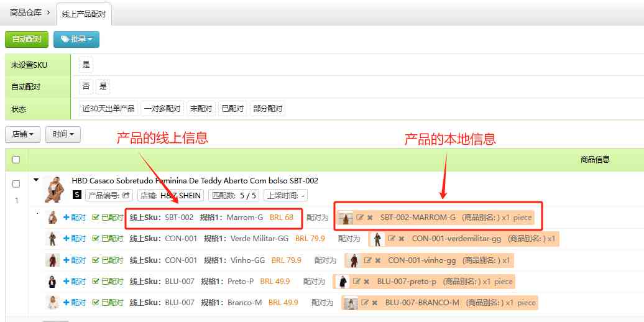Toggle the select-all checkbox in table header
The image size is (644, 322).
(x=16, y=160)
